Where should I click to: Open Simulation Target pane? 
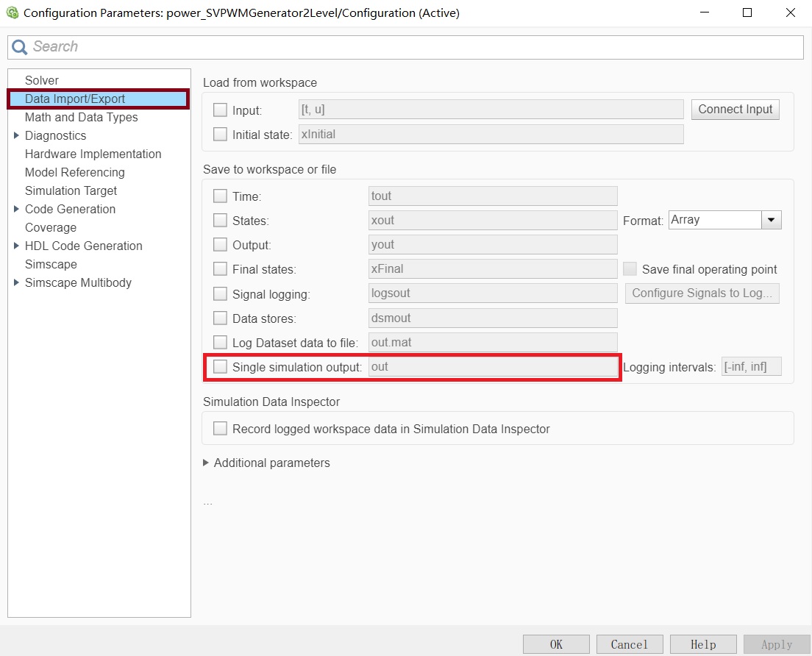coord(71,190)
